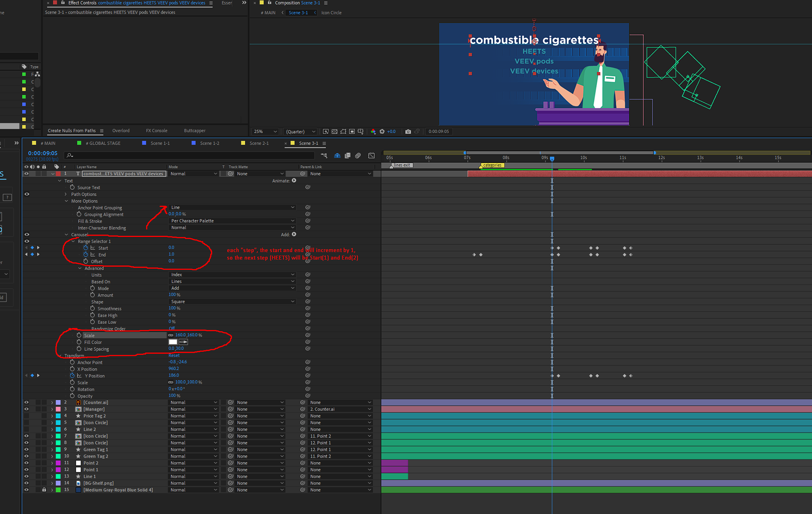
Task: Click the Fill Color eyedropper
Action: point(183,342)
